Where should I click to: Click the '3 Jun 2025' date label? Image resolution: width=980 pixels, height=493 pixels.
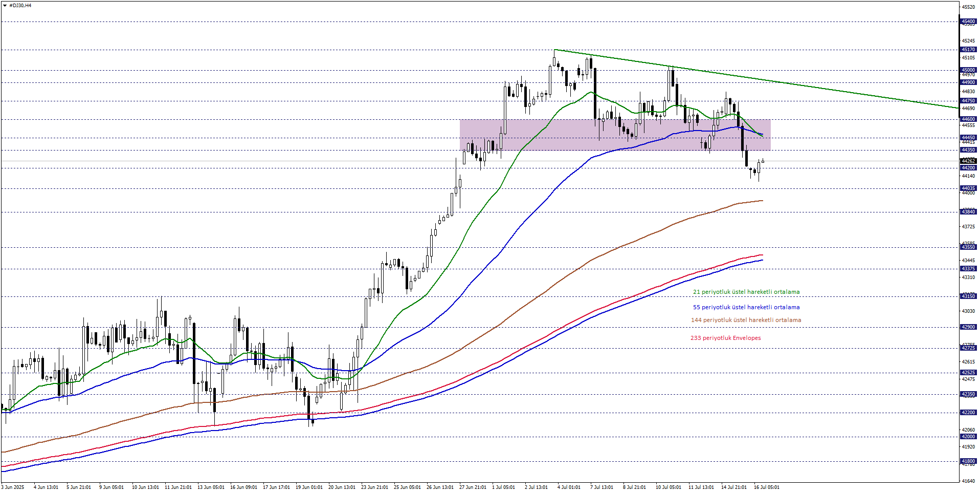[x=13, y=487]
